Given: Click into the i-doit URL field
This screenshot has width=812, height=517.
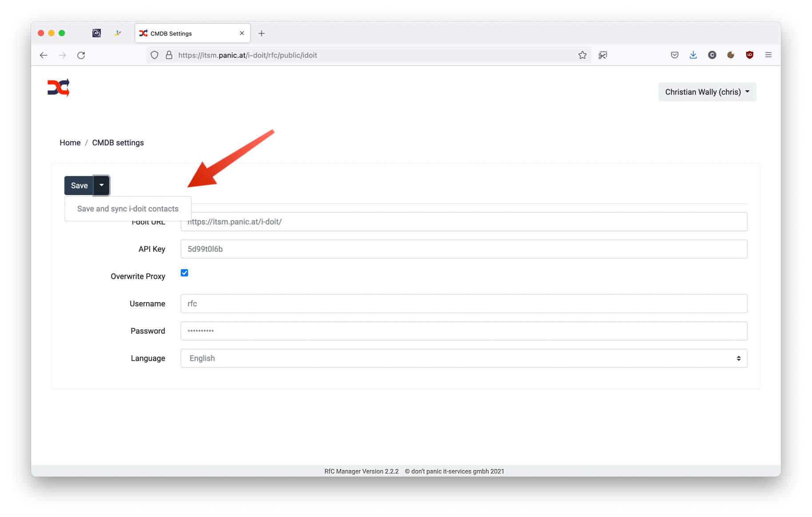Looking at the screenshot, I should pos(464,222).
